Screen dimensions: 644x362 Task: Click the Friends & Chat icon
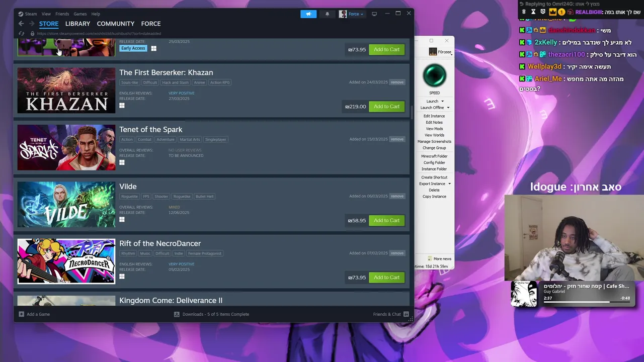tap(406, 314)
